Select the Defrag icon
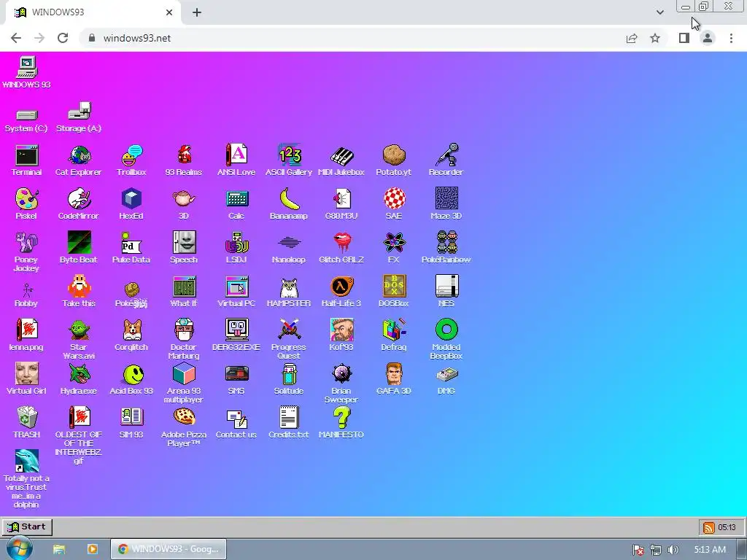Viewport: 747px width, 560px height. tap(393, 335)
